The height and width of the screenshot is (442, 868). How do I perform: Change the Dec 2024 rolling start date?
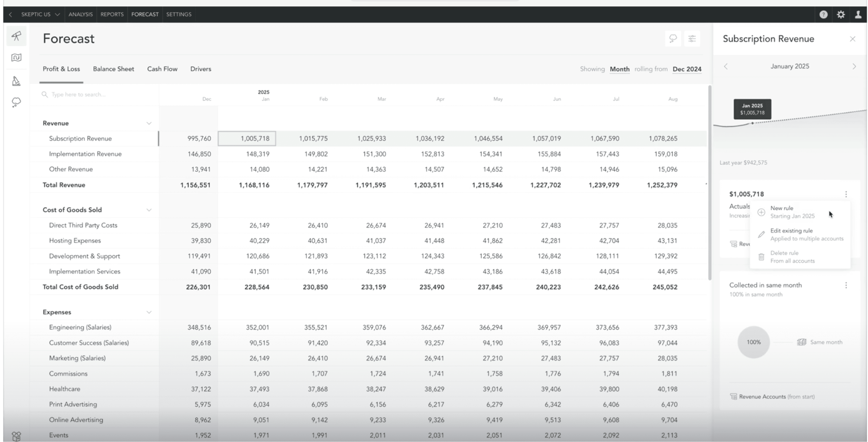687,69
